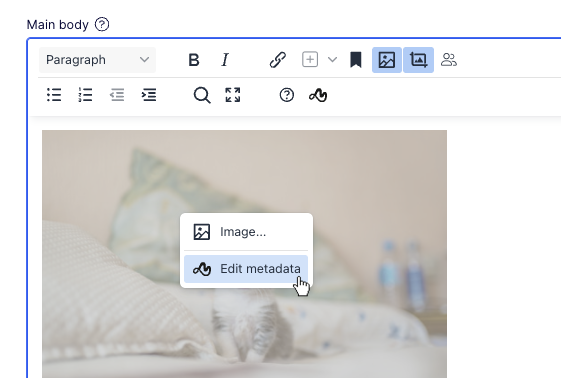This screenshot has width=561, height=378.
Task: Insert a bulleted list
Action: [x=54, y=95]
